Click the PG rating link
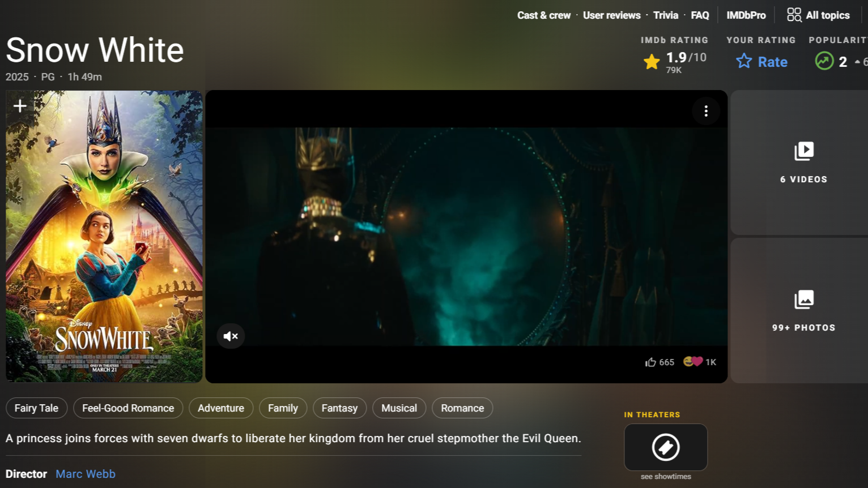The image size is (868, 488). [48, 77]
